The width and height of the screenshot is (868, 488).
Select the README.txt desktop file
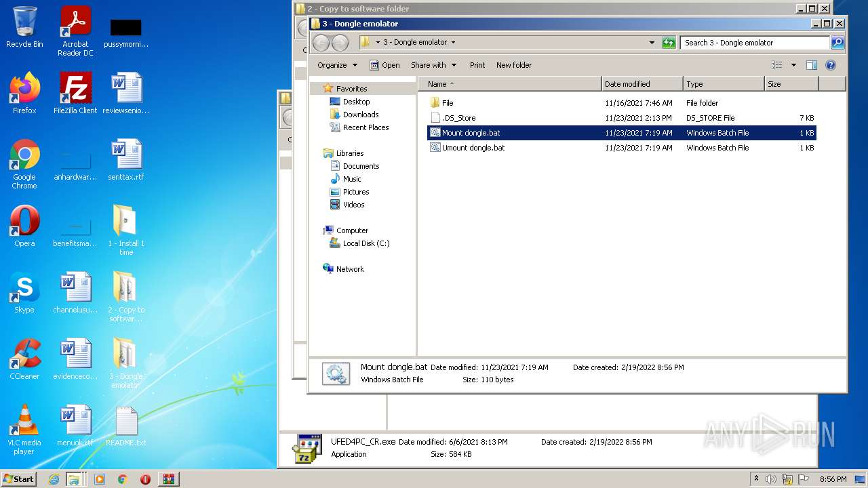(126, 426)
